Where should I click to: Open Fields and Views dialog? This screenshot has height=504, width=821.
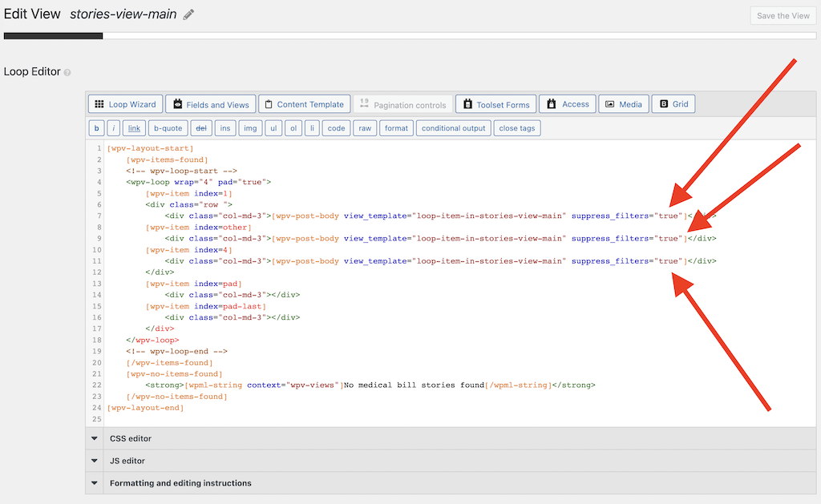[x=211, y=104]
